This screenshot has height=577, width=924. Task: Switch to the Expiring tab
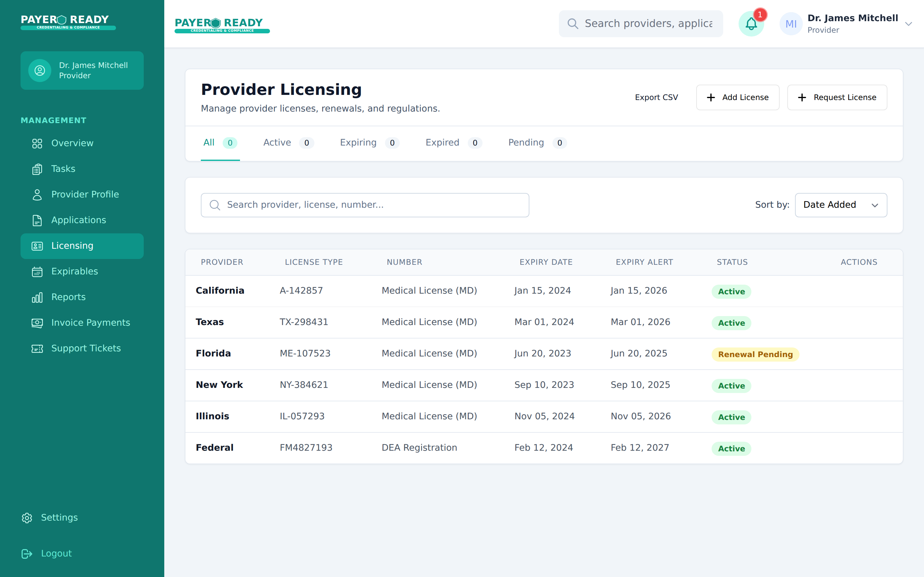click(358, 143)
